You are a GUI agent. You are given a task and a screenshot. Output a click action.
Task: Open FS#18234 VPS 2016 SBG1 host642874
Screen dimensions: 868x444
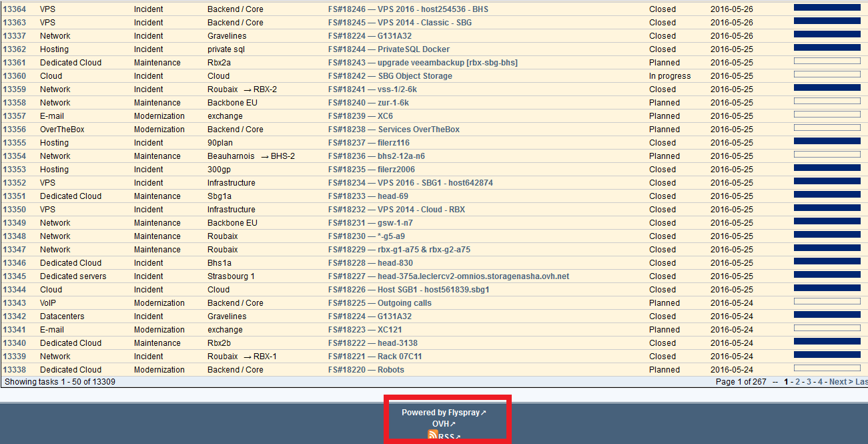[x=410, y=183]
